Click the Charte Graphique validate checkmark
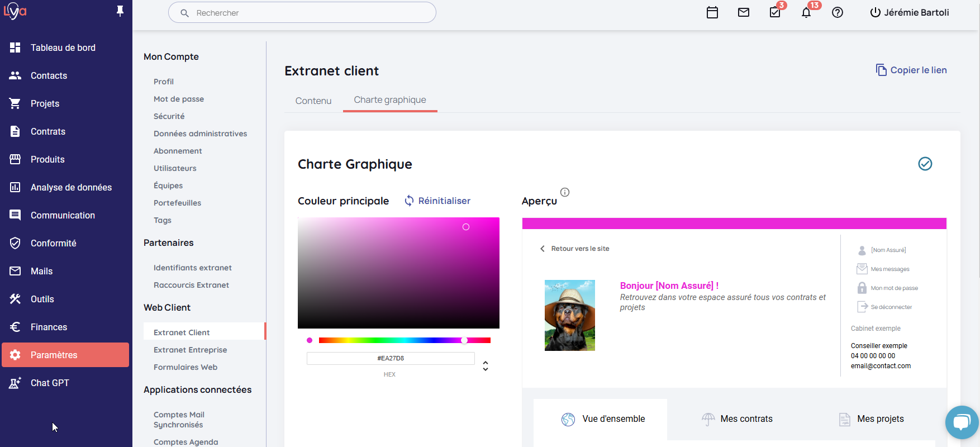Viewport: 980px width, 447px height. (x=925, y=164)
